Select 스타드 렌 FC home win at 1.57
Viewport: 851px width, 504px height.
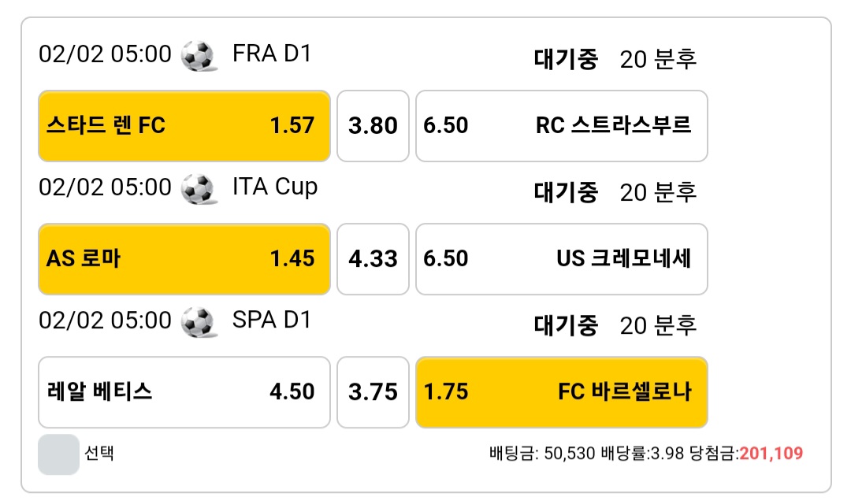(184, 126)
